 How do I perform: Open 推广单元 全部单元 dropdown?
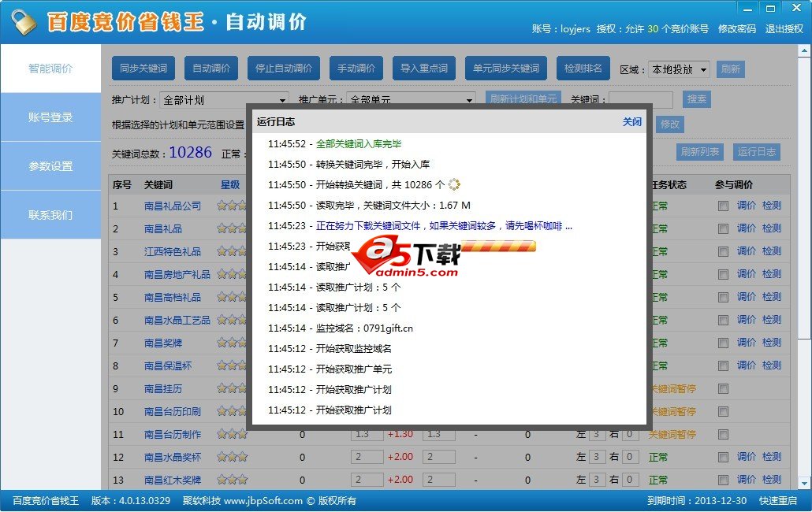click(410, 100)
